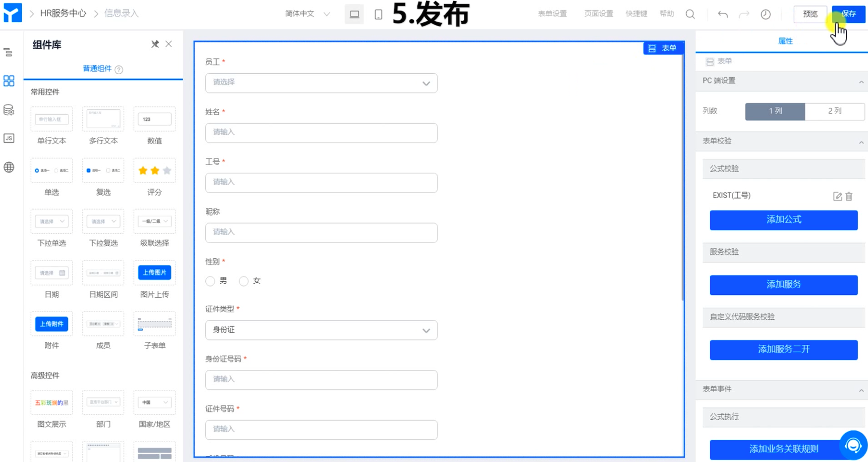This screenshot has width=868, height=462.
Task: Select the 图片上传 component
Action: [x=154, y=279]
